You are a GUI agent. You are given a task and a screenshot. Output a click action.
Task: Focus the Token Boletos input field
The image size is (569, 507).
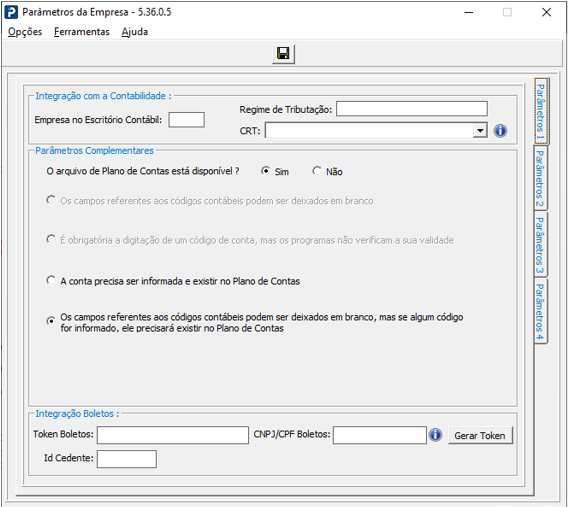(173, 435)
